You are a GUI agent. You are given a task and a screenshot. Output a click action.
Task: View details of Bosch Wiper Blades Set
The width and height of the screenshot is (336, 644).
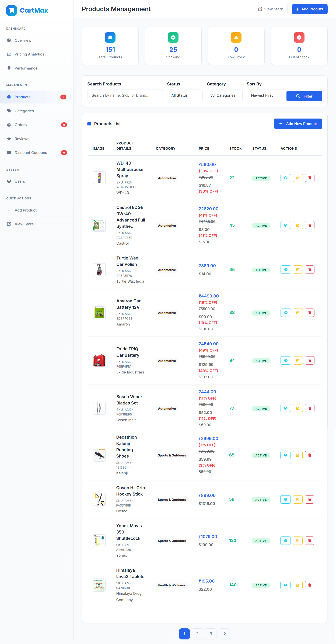point(286,408)
